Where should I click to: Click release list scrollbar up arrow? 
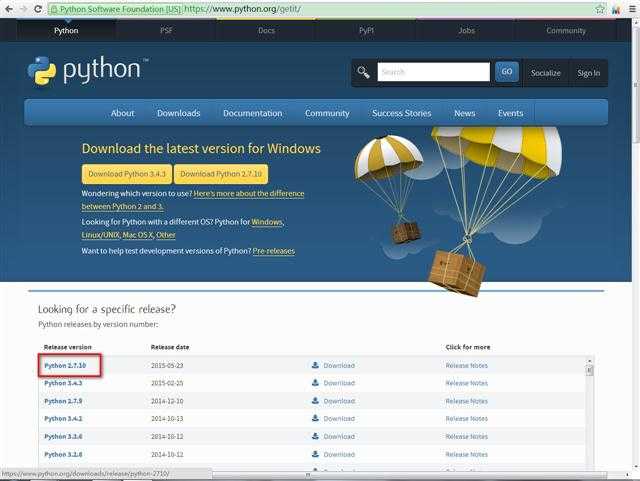(x=589, y=361)
